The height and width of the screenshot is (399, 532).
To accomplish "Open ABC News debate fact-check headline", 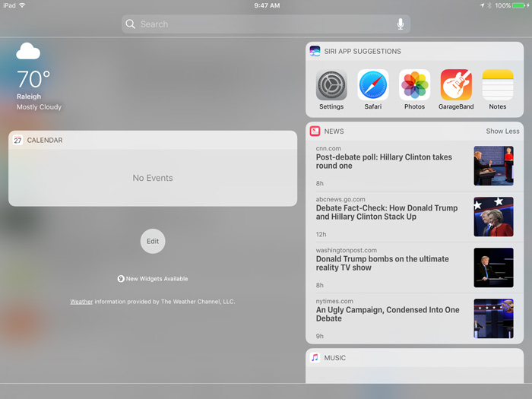I will click(x=387, y=212).
